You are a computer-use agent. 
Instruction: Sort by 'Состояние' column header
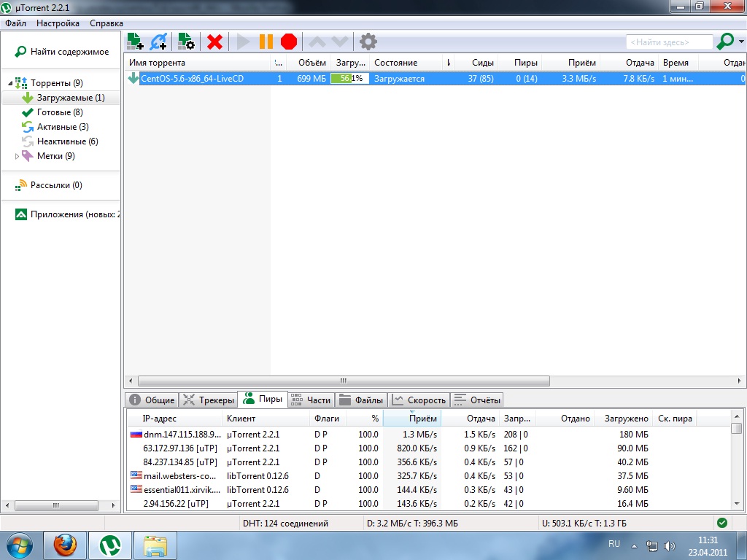[x=407, y=63]
